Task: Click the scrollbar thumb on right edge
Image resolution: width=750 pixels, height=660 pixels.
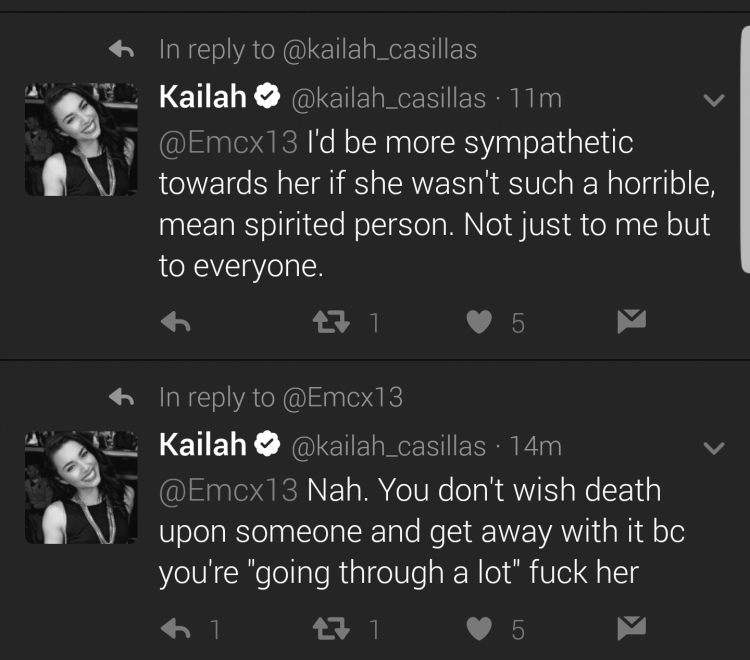Action: pos(745,149)
